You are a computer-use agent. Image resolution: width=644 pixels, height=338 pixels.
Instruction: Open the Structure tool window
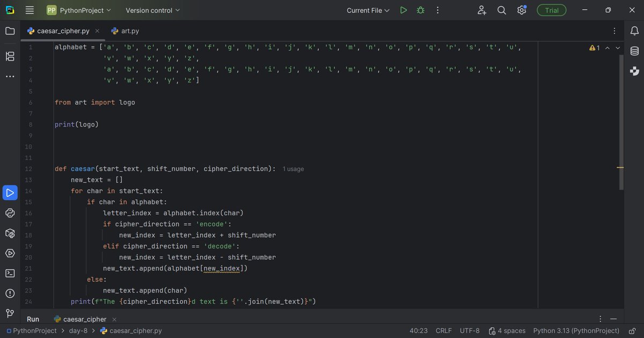pyautogui.click(x=10, y=56)
